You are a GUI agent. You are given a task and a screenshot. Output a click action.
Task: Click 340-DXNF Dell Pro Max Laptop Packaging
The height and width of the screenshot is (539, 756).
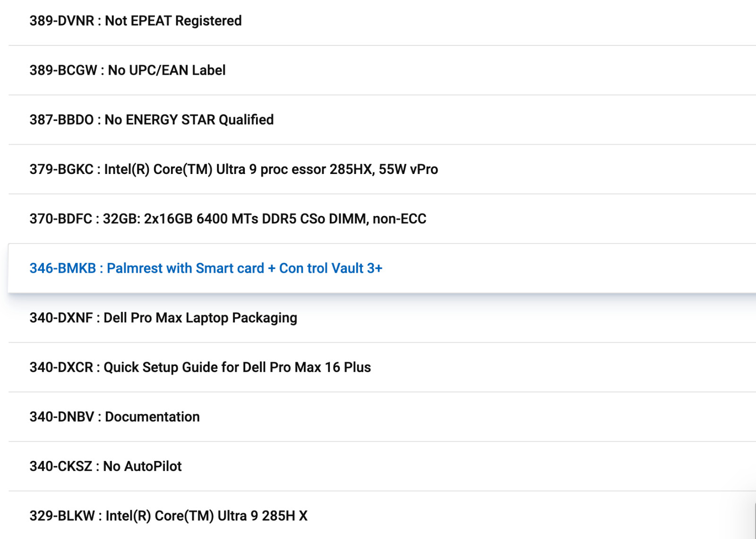[382, 318]
